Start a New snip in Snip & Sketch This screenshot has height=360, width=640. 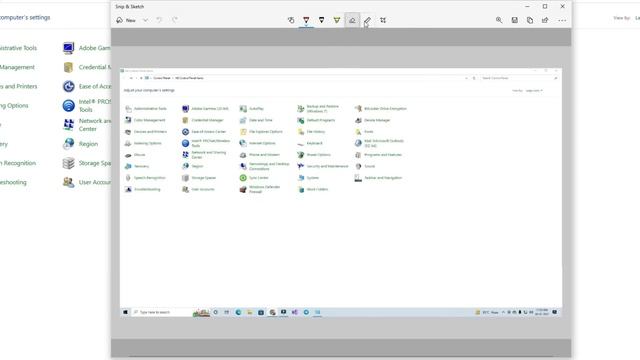126,20
